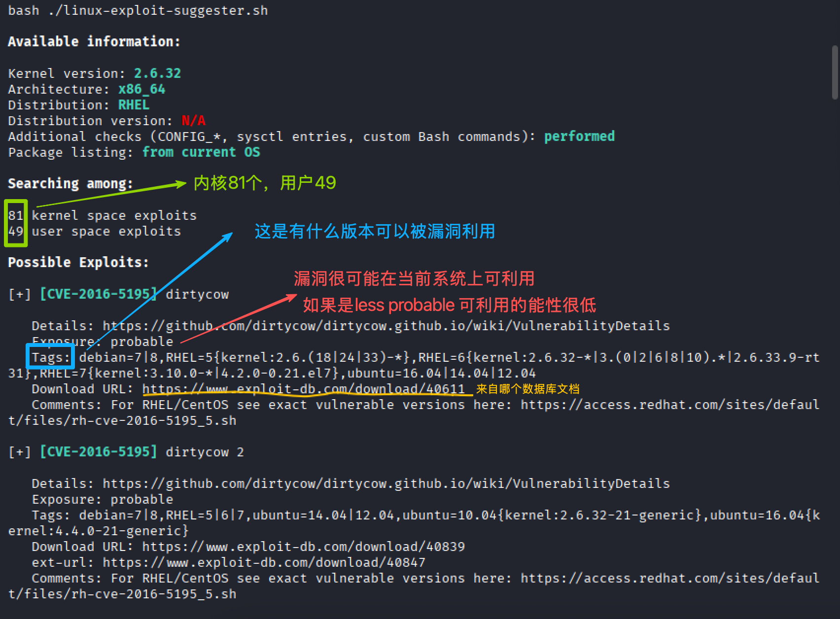The height and width of the screenshot is (619, 840).
Task: Click the bash ./linux-exploit-suggester.sh command
Action: click(138, 10)
